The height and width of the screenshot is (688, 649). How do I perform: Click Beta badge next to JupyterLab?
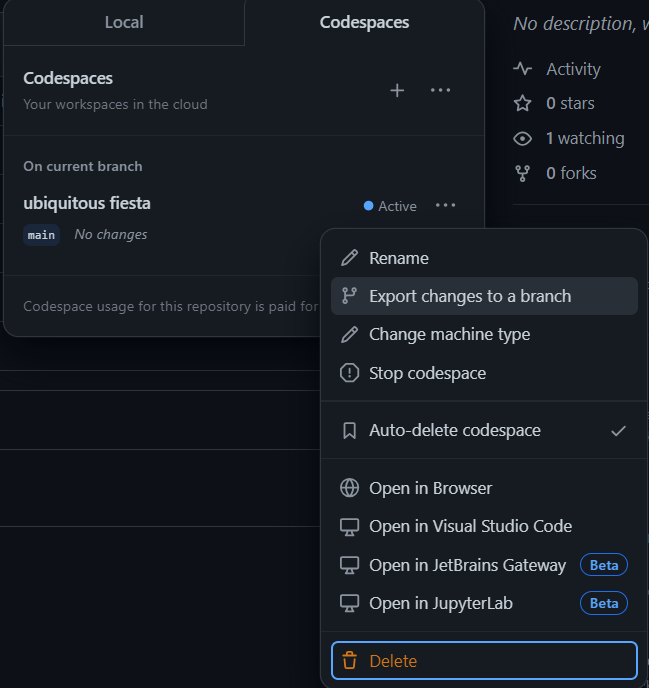(604, 603)
